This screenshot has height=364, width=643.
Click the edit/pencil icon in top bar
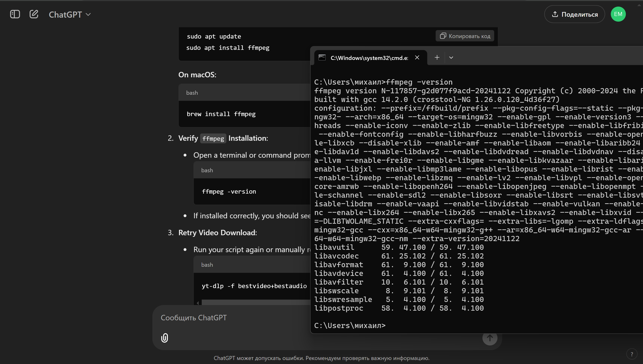tap(34, 14)
